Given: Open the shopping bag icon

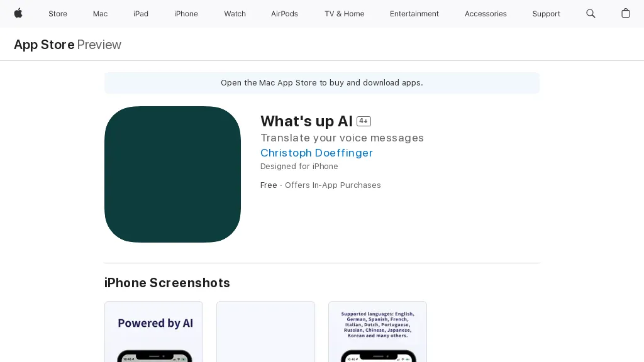Looking at the screenshot, I should pos(626,13).
